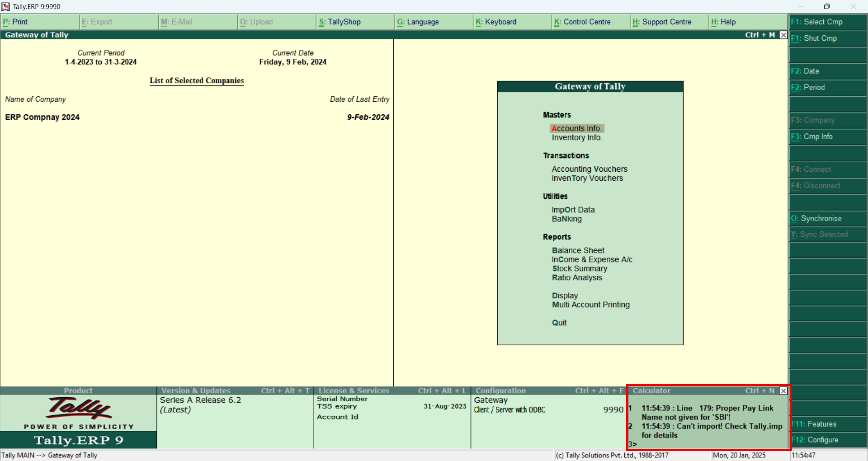This screenshot has width=868, height=461.
Task: Click F3: Cmp Info button
Action: click(x=828, y=136)
